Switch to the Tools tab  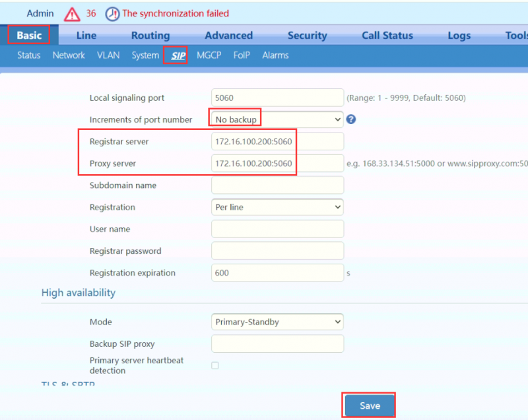(517, 35)
